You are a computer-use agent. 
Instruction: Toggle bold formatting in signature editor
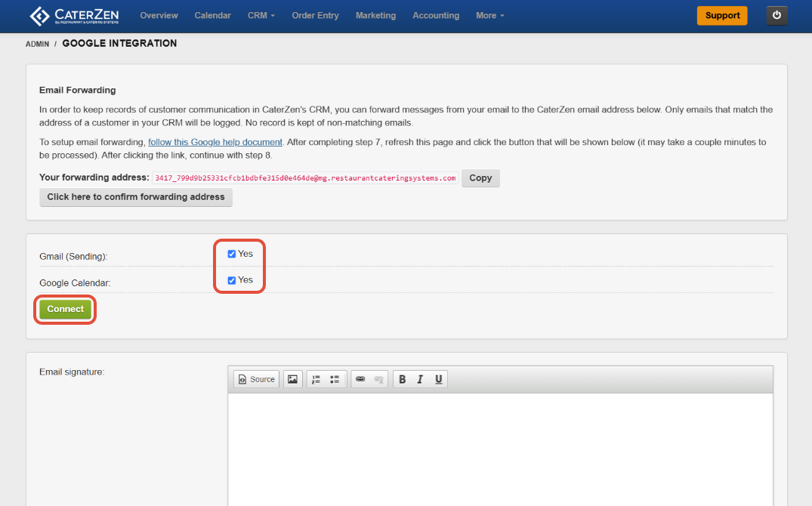click(x=403, y=379)
